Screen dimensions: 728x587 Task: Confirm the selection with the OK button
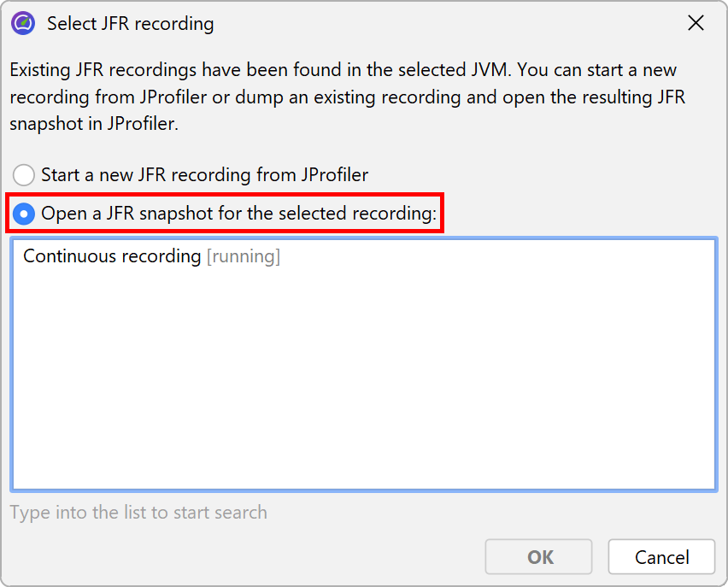click(539, 557)
